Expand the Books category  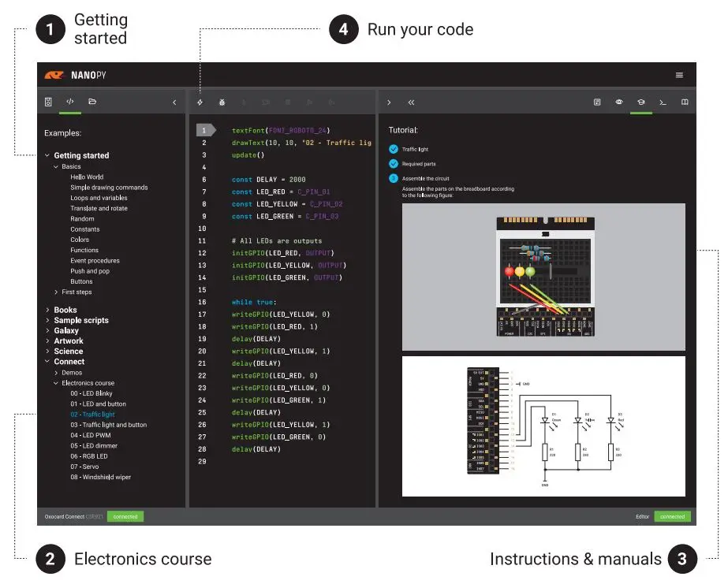point(47,310)
